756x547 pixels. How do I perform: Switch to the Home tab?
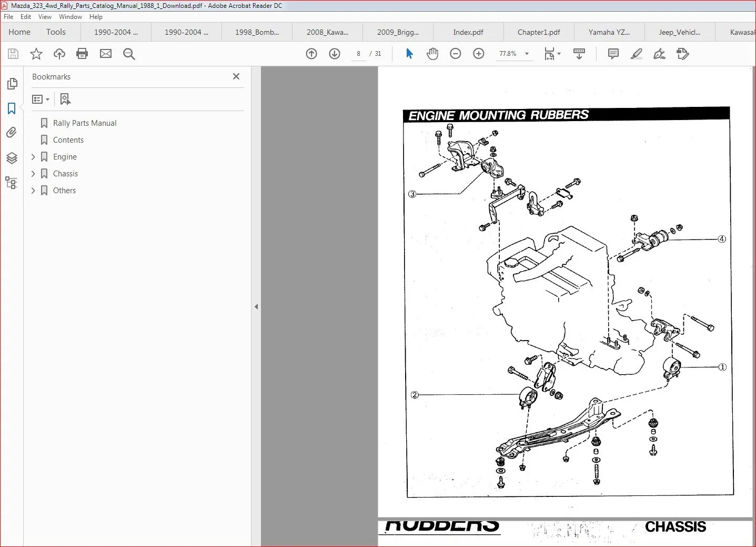pyautogui.click(x=19, y=32)
